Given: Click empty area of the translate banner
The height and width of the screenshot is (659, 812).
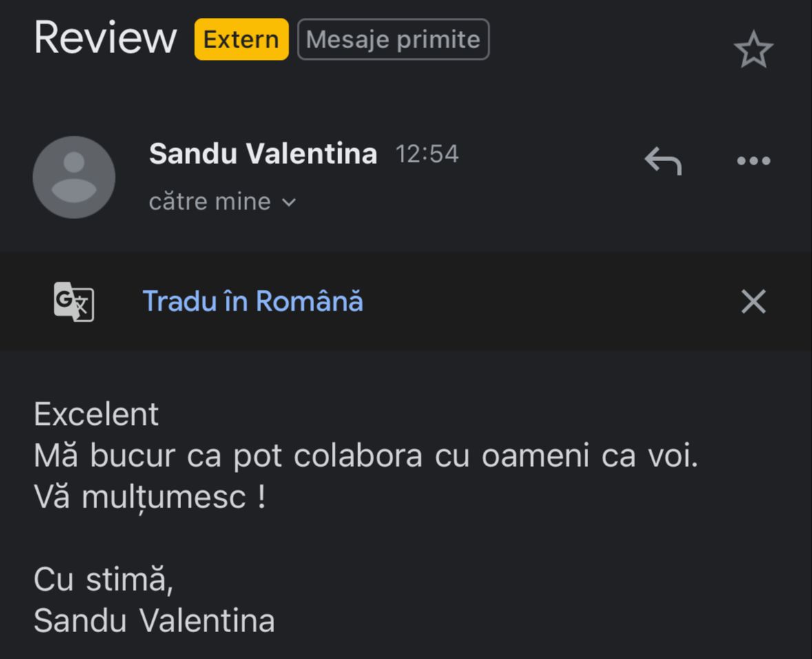Looking at the screenshot, I should click(x=551, y=302).
